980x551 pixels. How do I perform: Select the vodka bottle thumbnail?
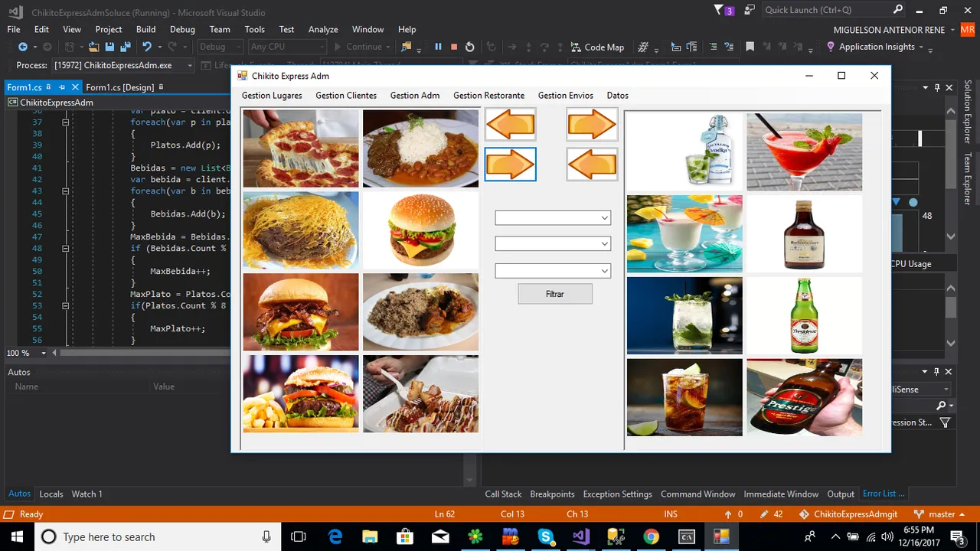[x=684, y=152]
